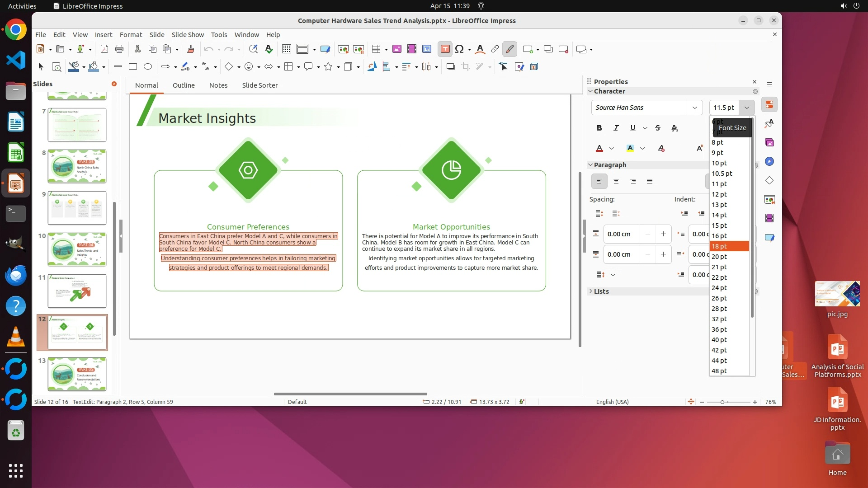Screen dimensions: 868x488
Task: Click the Crop Image tool
Action: click(466, 67)
